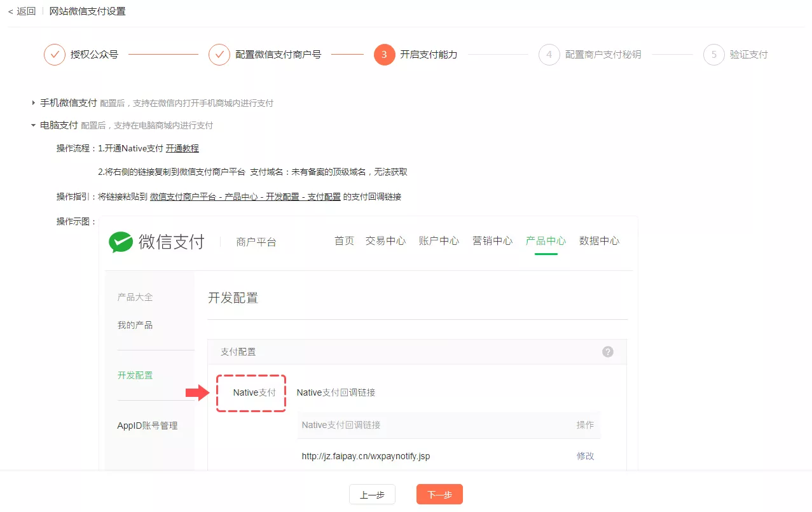812x512 pixels.
Task: Click the 开启支付能力 step label
Action: (x=429, y=55)
